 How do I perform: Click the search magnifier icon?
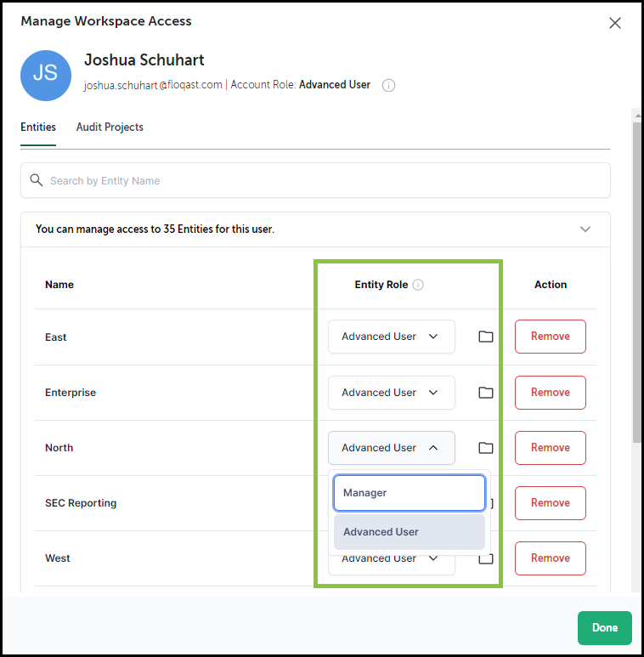pyautogui.click(x=37, y=180)
